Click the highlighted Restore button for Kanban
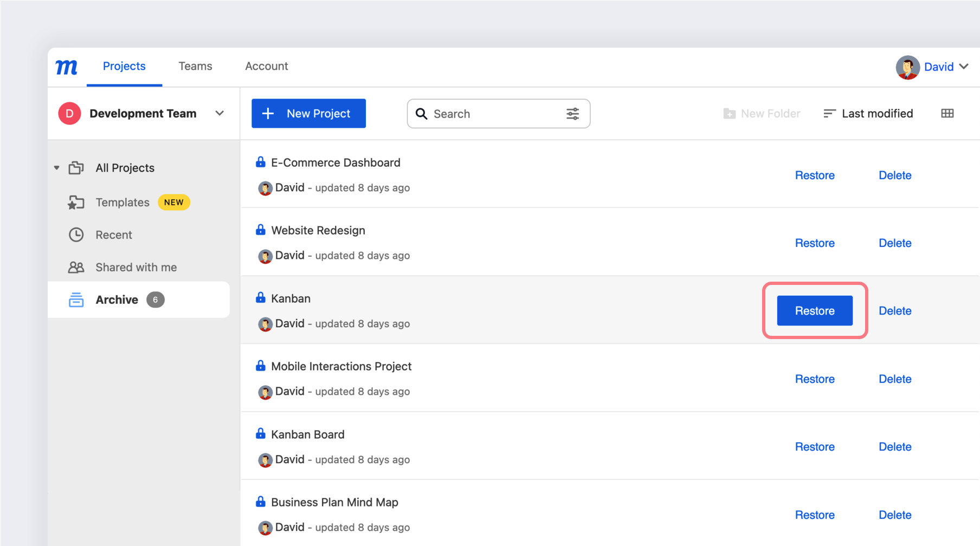Image resolution: width=980 pixels, height=546 pixels. tap(814, 310)
